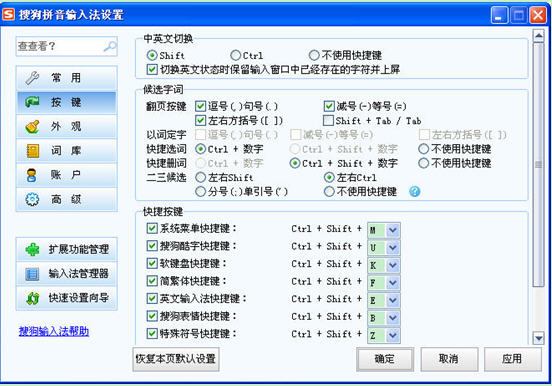The width and height of the screenshot is (552, 386).
Task: Open the 特殊符号快捷键 key dropdown
Action: tap(393, 335)
